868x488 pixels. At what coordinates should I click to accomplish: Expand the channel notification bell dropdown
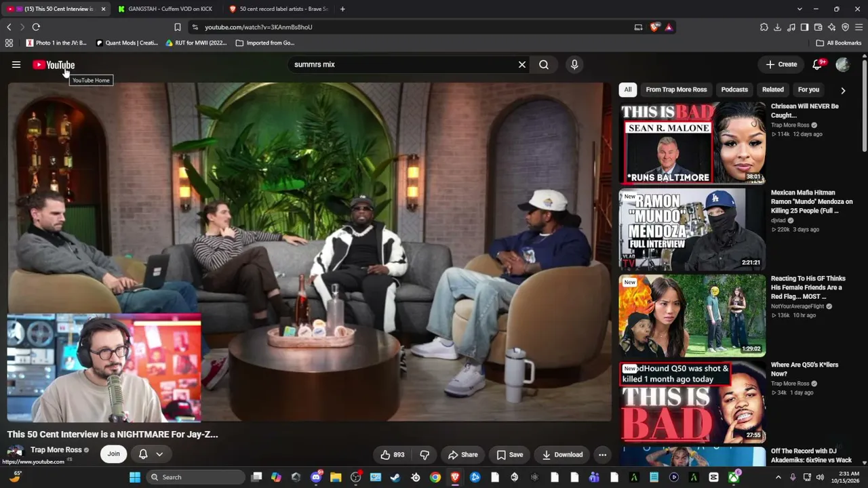point(151,454)
